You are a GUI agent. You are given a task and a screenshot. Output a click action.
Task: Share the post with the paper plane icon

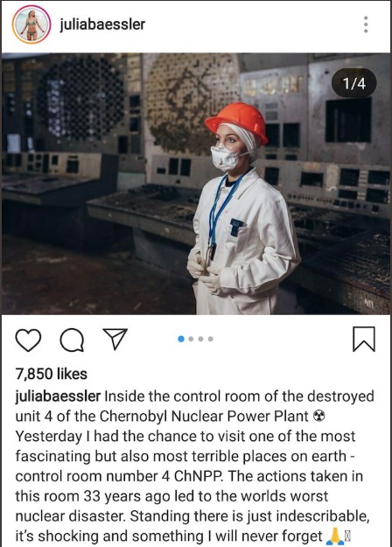[115, 339]
